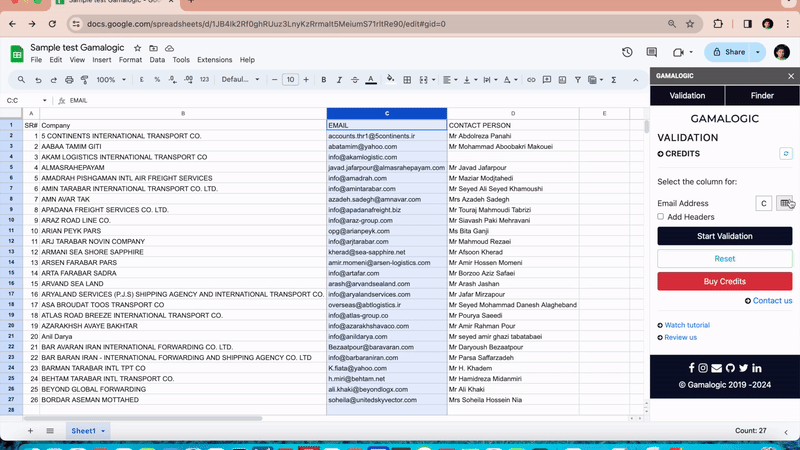Open the zoom 100% dropdown
The image size is (800, 450).
pos(110,79)
